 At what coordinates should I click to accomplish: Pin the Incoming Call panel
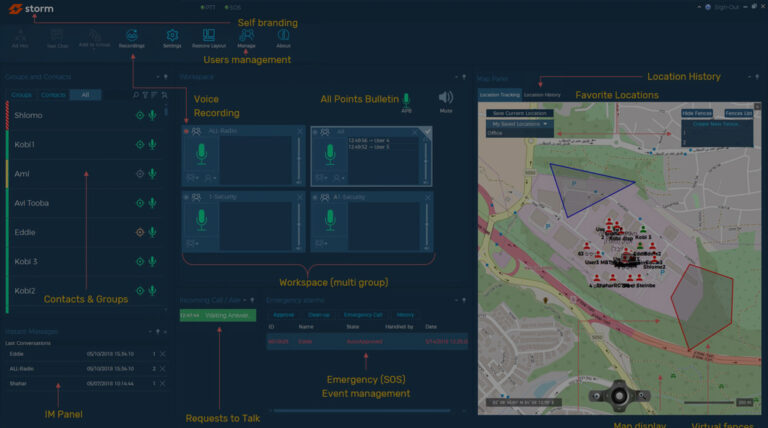(252, 300)
